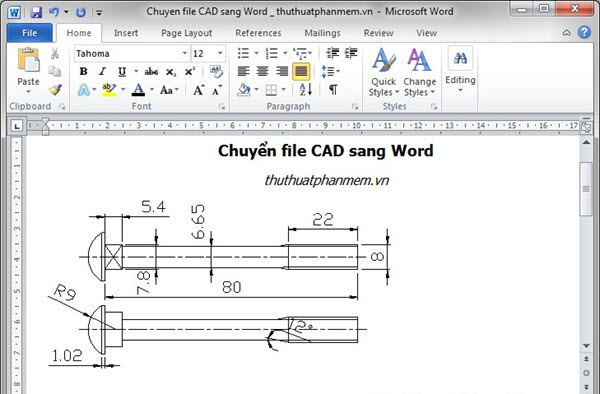Open the File tab
The image size is (600, 394).
pyautogui.click(x=29, y=33)
